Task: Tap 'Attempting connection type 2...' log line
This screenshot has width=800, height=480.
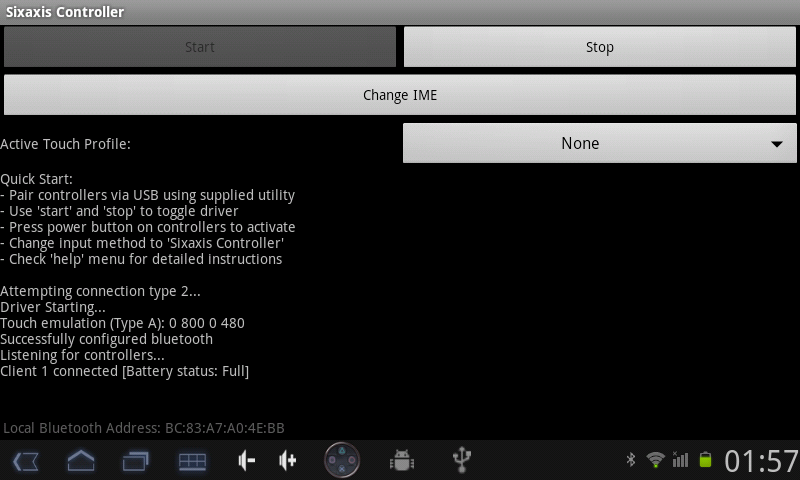Action: (100, 292)
